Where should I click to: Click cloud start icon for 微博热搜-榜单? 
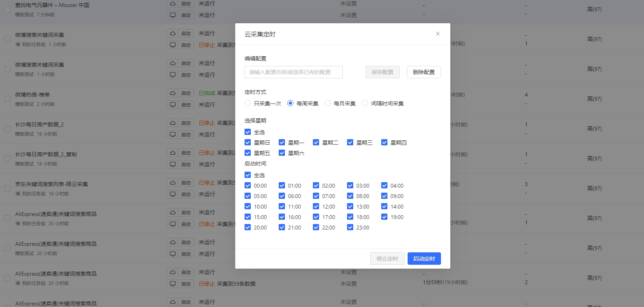tap(173, 93)
